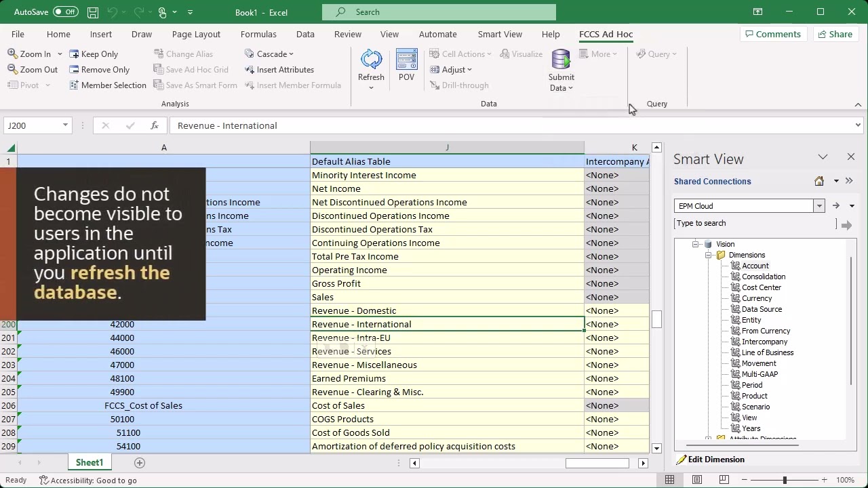
Task: Click the Edit Dimension pencil icon
Action: pyautogui.click(x=681, y=460)
